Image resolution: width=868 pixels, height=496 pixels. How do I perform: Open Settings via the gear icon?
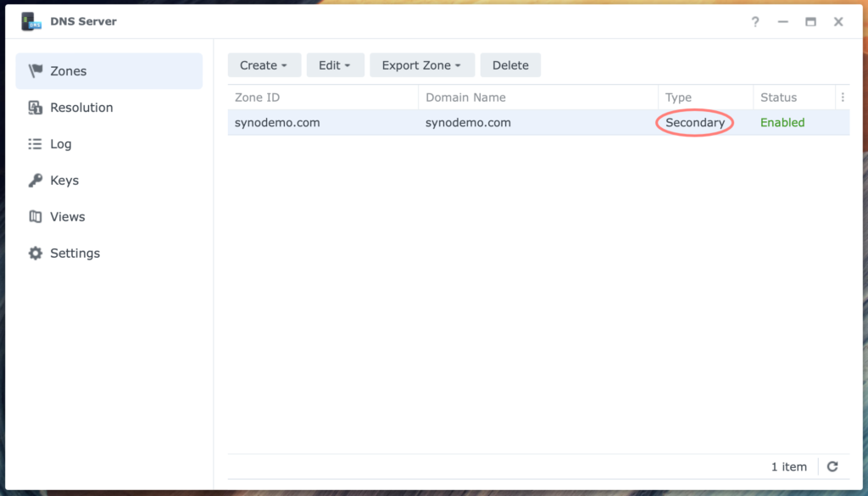pos(36,253)
